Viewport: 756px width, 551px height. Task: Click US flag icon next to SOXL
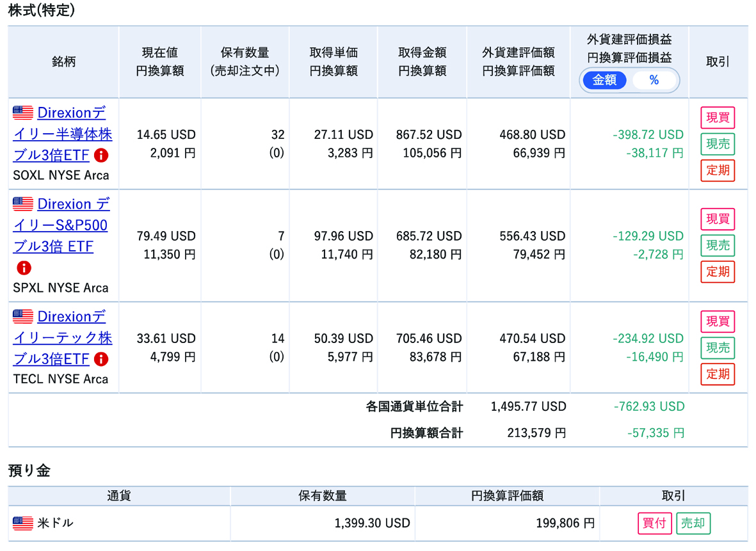(23, 113)
